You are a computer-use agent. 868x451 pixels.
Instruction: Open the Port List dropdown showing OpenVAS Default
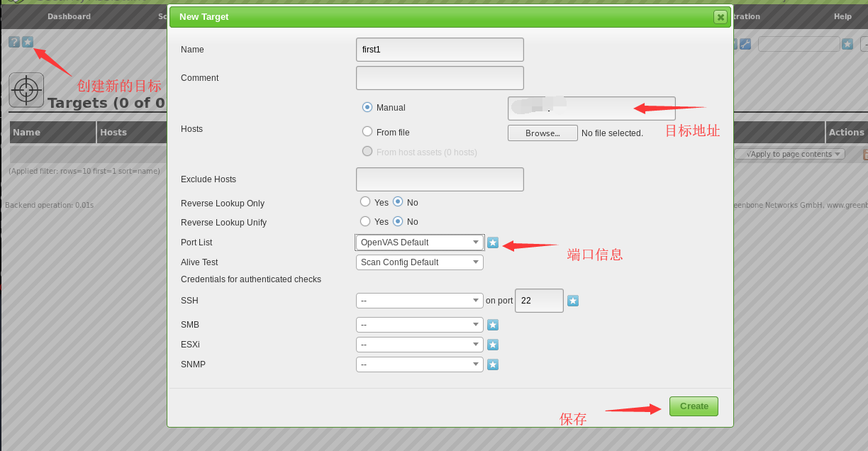pyautogui.click(x=420, y=243)
